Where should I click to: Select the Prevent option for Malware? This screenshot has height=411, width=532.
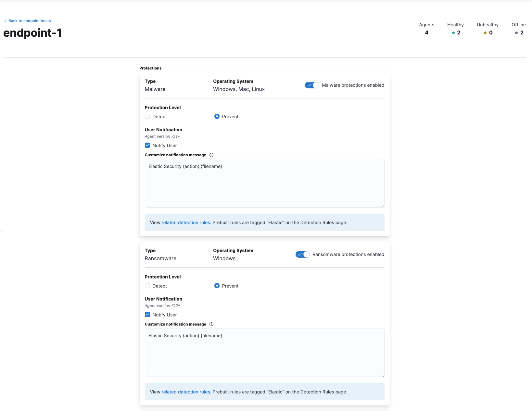point(217,116)
